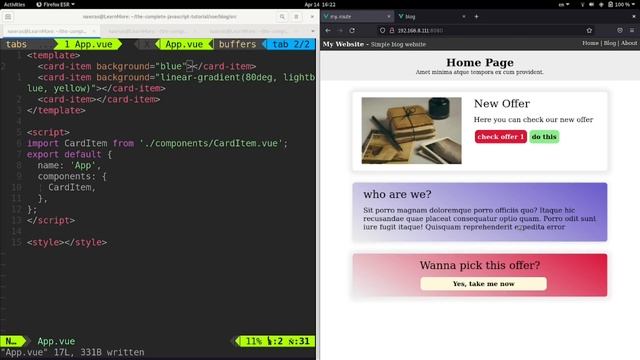Screen dimensions: 640x360
Task: Bookmark this page with star icon
Action: (x=589, y=31)
